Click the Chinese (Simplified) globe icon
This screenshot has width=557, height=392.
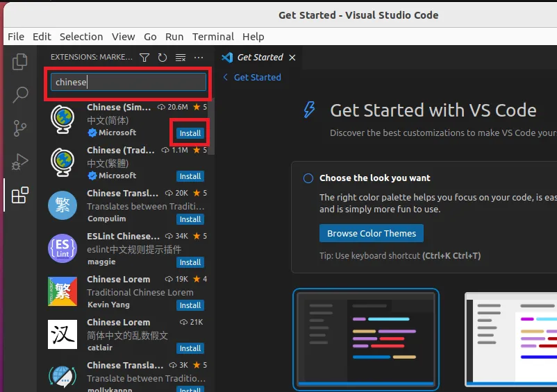[63, 119]
